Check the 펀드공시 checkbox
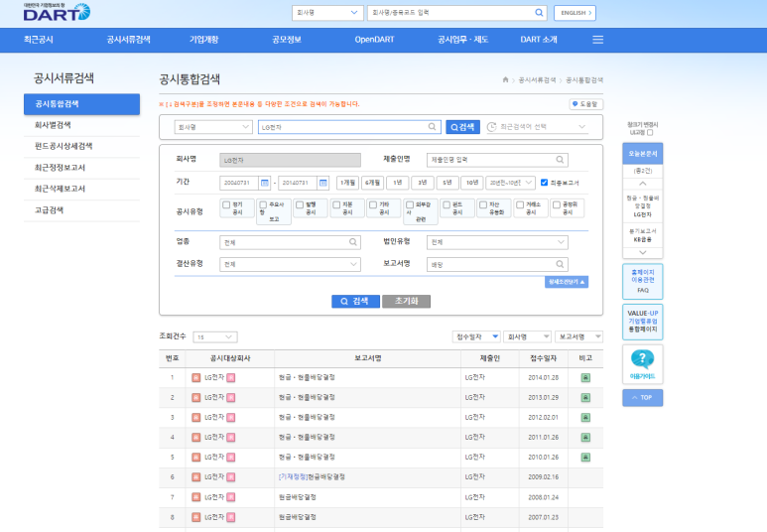This screenshot has height=532, width=767. [x=447, y=205]
